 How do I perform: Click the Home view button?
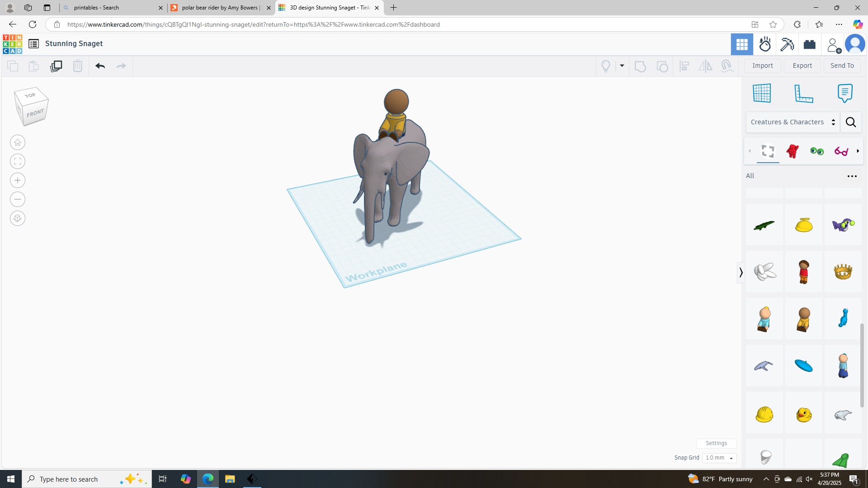point(18,143)
